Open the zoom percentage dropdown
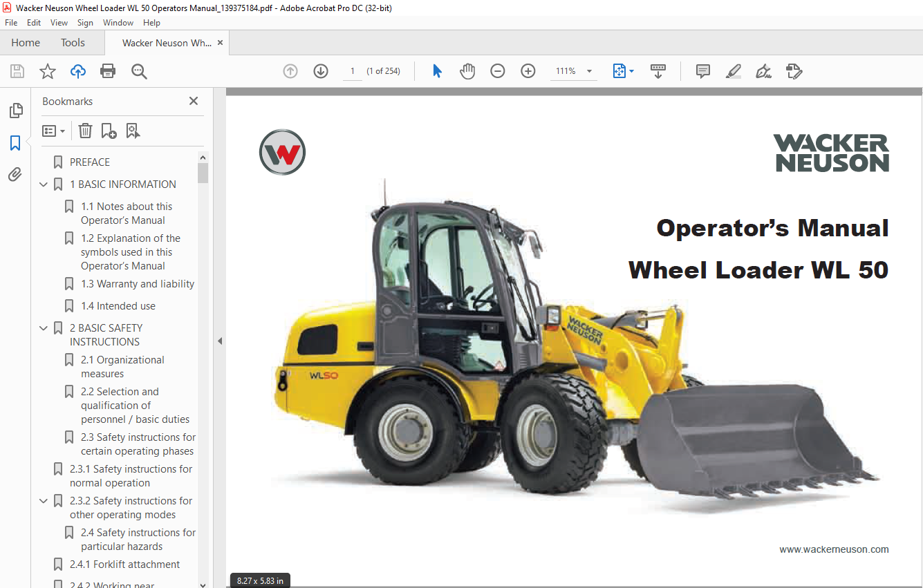 pos(590,71)
